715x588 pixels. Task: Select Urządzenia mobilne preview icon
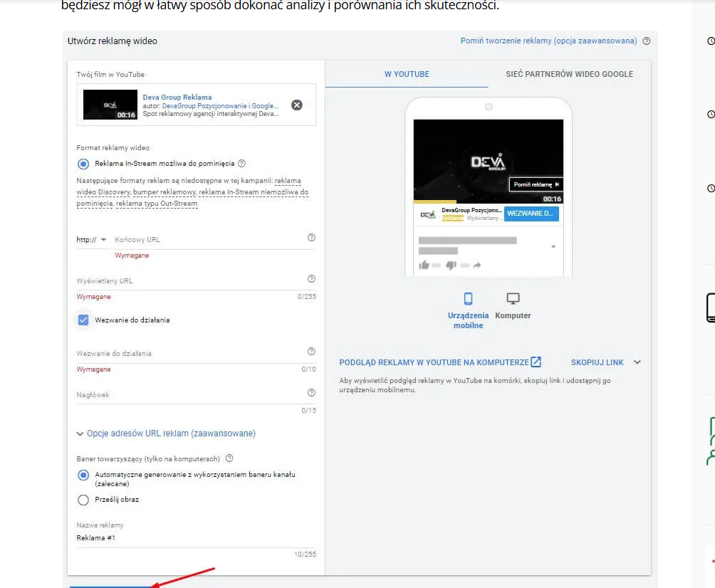pyautogui.click(x=468, y=299)
